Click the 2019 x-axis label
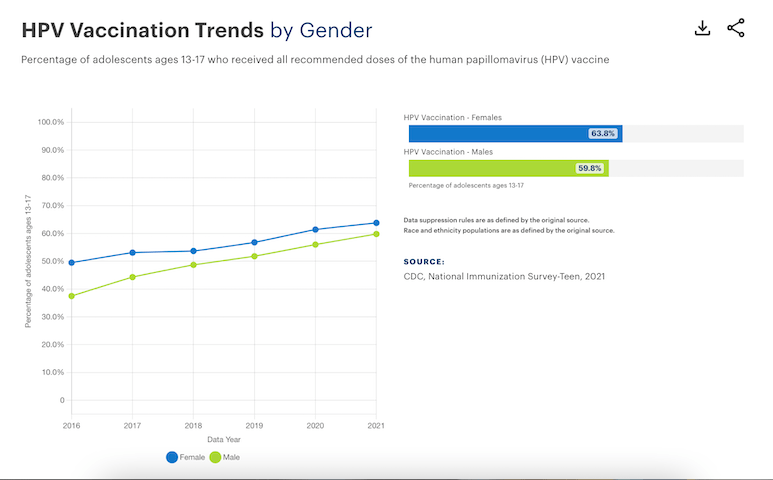Image resolution: width=773 pixels, height=480 pixels. [x=254, y=425]
